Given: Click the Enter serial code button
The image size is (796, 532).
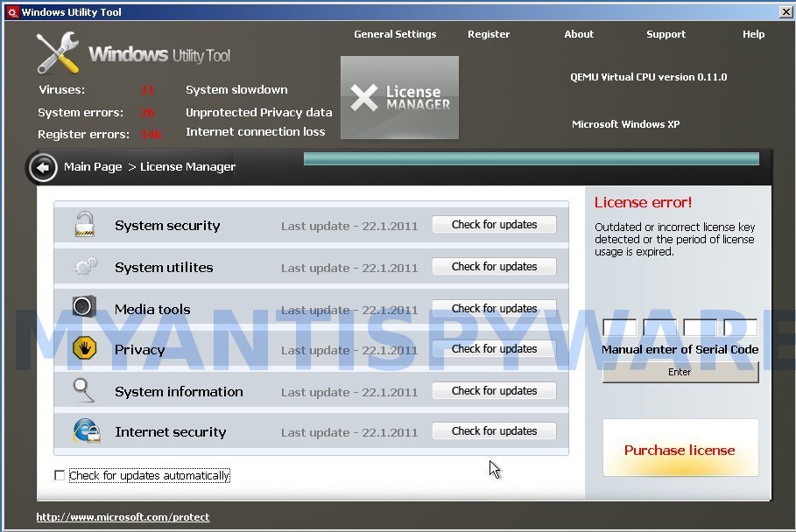Looking at the screenshot, I should (680, 372).
